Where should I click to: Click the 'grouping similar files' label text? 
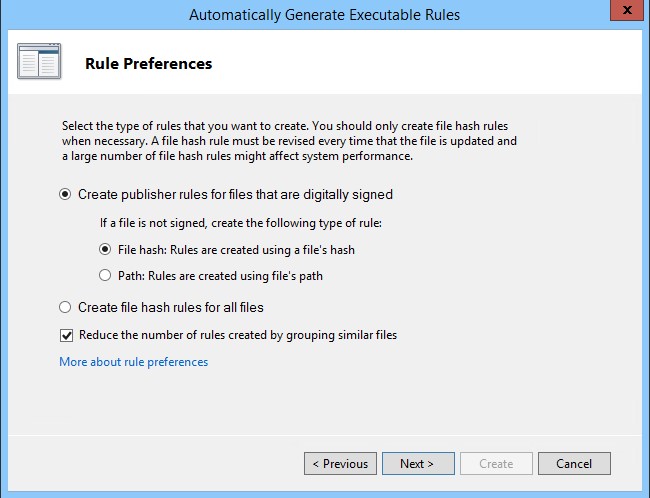[340, 335]
